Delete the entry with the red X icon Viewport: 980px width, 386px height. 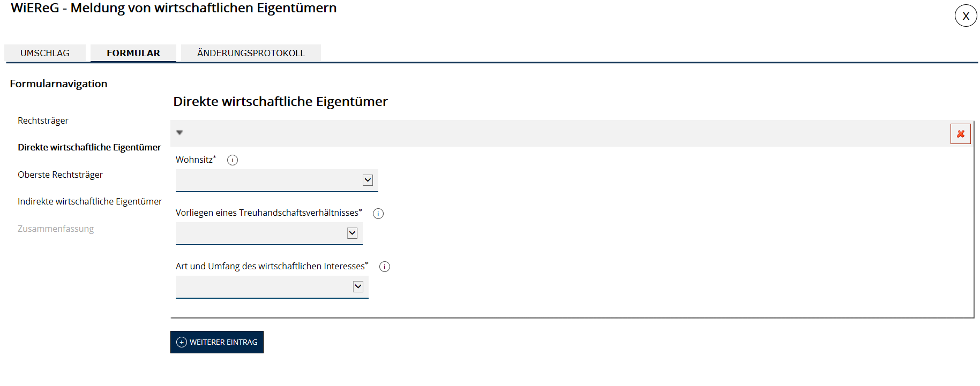coord(960,134)
